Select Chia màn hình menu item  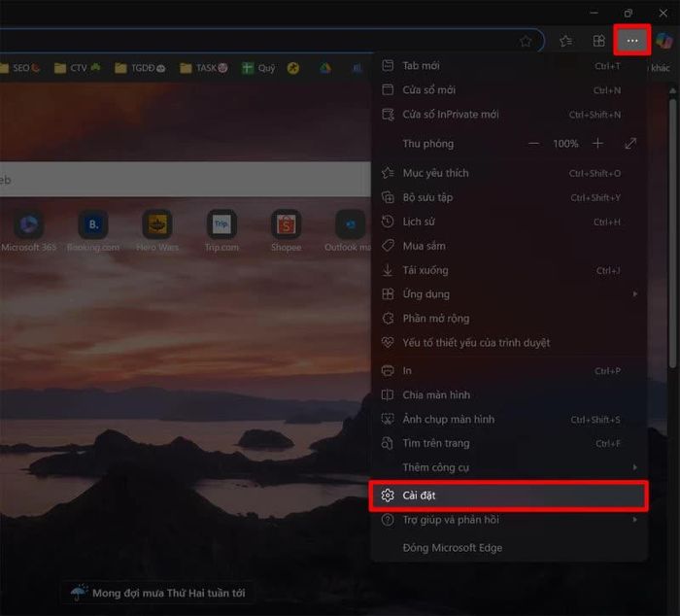coord(509,395)
